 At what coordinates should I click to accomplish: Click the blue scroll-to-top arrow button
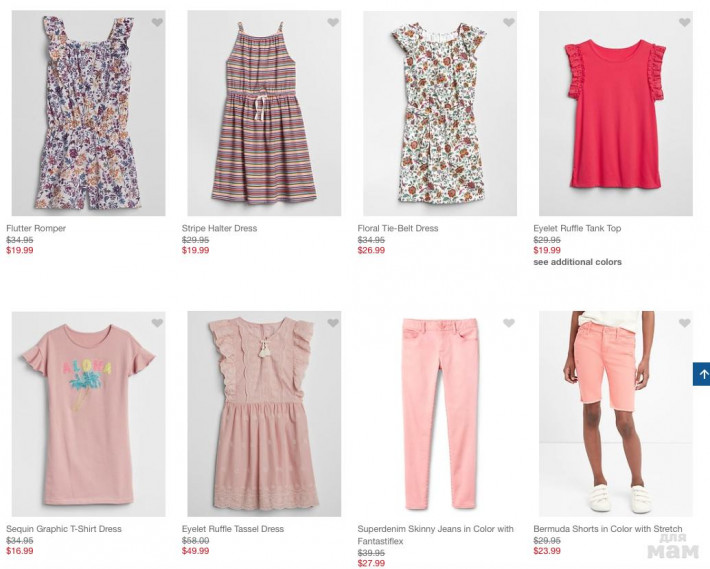(x=701, y=374)
